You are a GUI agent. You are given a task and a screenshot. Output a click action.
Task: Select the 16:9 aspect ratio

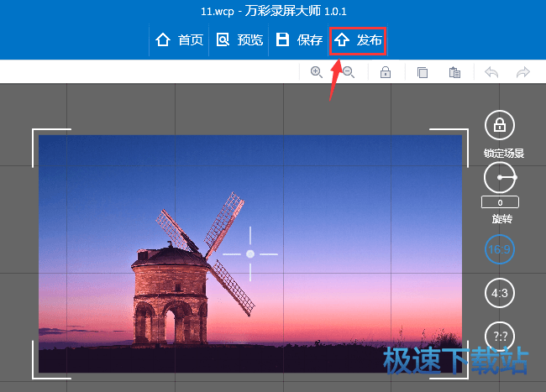coord(500,250)
